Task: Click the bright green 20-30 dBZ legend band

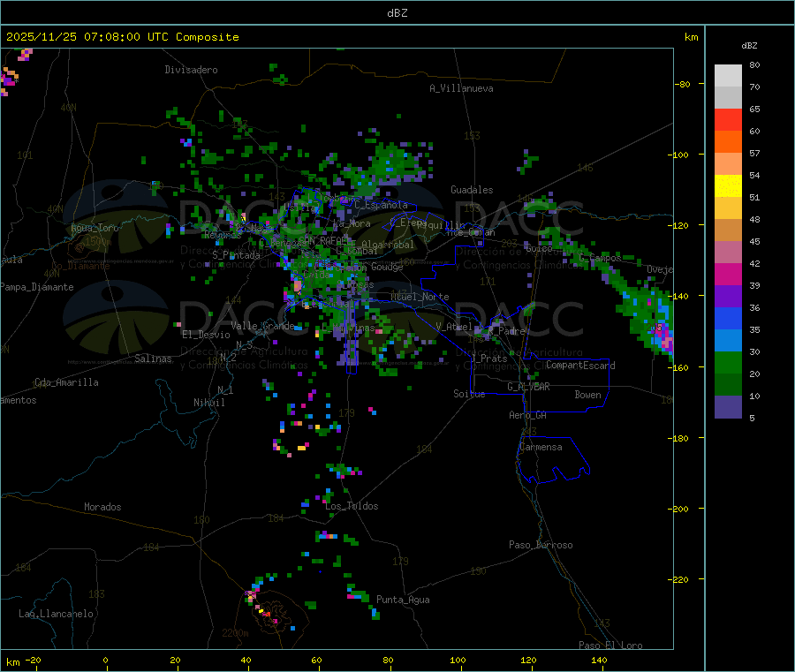Action: (x=728, y=362)
